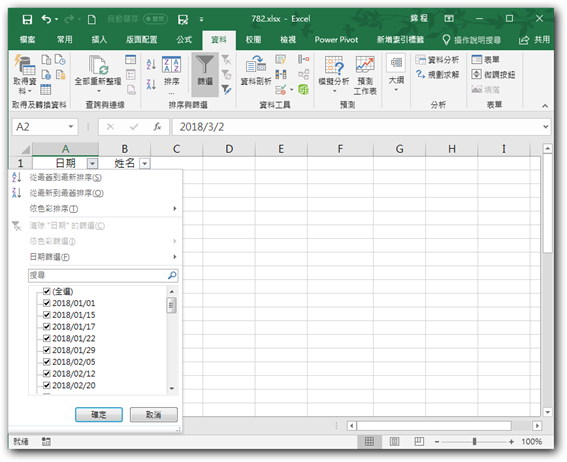Toggle the Select All (全選) checkbox

pyautogui.click(x=46, y=291)
